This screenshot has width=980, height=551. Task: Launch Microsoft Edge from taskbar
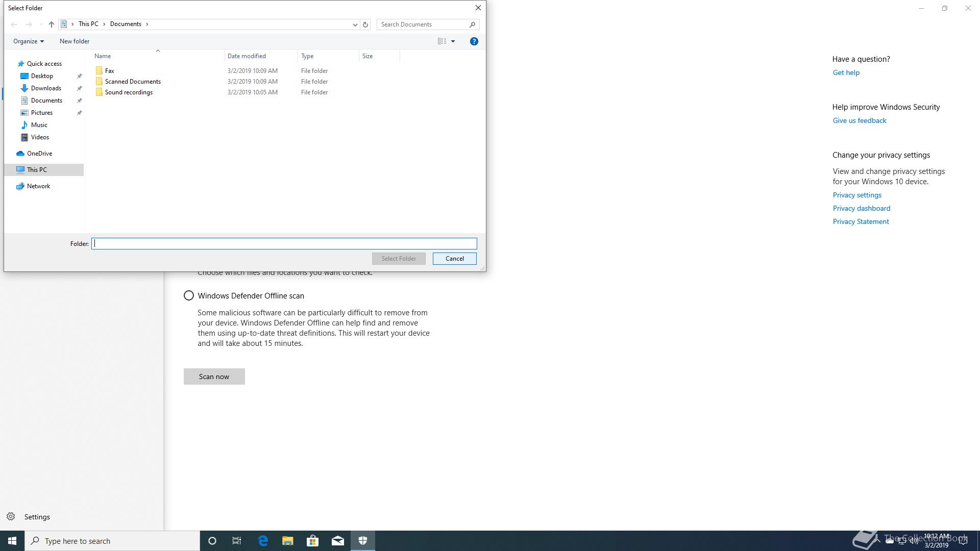[x=263, y=541]
